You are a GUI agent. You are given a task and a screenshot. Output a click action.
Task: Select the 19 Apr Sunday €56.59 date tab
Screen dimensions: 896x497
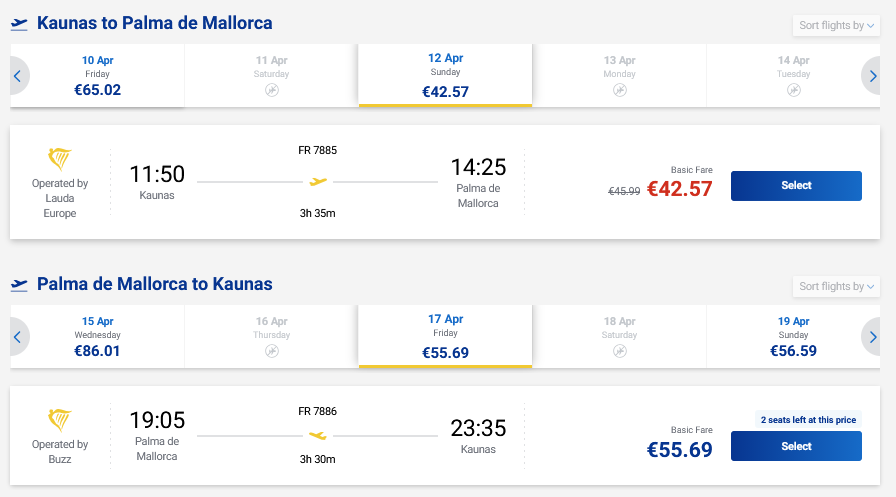click(x=793, y=337)
